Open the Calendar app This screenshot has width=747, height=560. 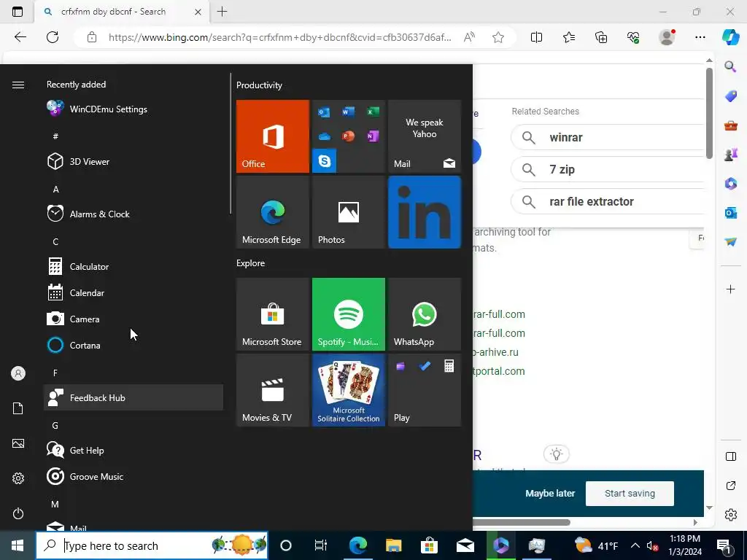(x=133, y=293)
